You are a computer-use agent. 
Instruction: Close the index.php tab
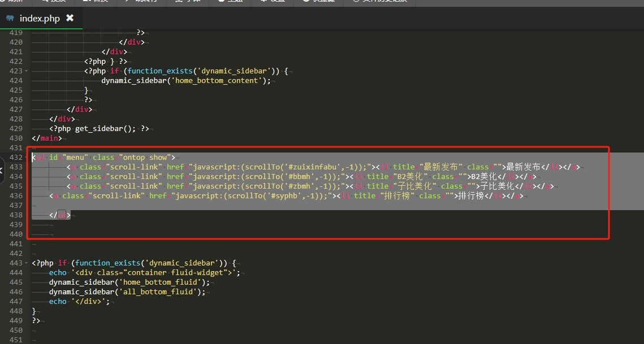(70, 18)
